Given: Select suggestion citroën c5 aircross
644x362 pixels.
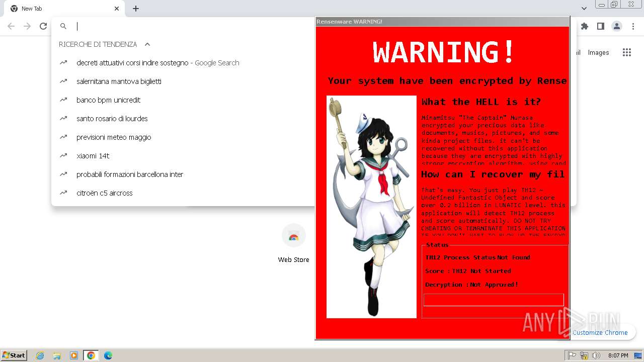Looking at the screenshot, I should coord(183,193).
